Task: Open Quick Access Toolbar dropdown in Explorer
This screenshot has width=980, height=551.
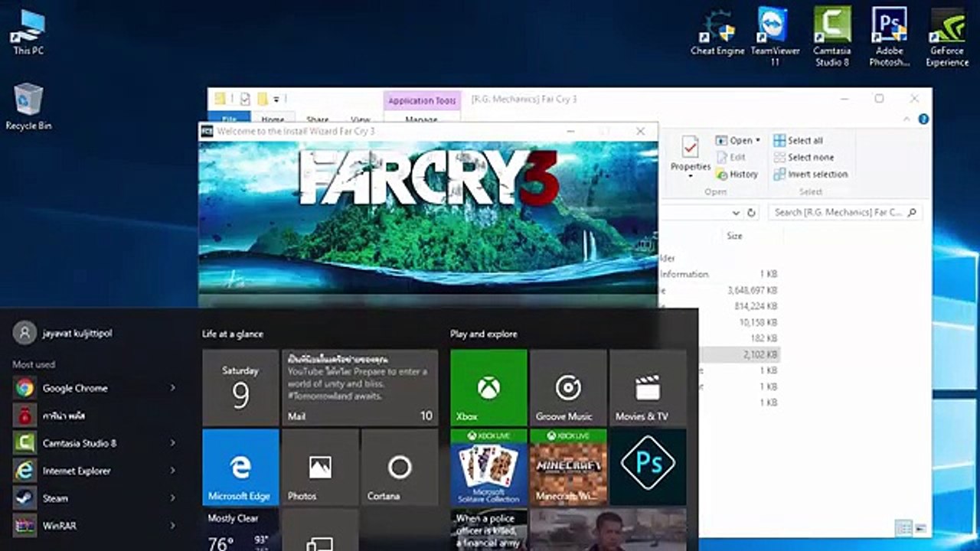Action: (x=276, y=99)
